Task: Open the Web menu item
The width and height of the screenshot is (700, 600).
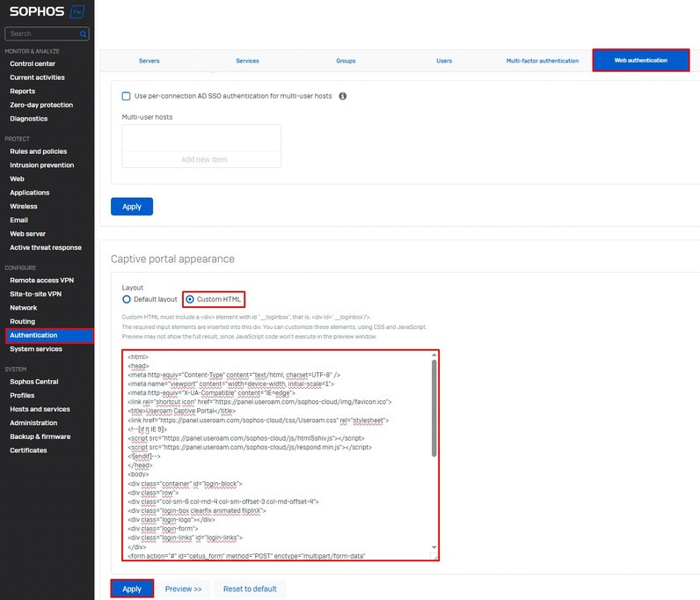Action: point(18,179)
